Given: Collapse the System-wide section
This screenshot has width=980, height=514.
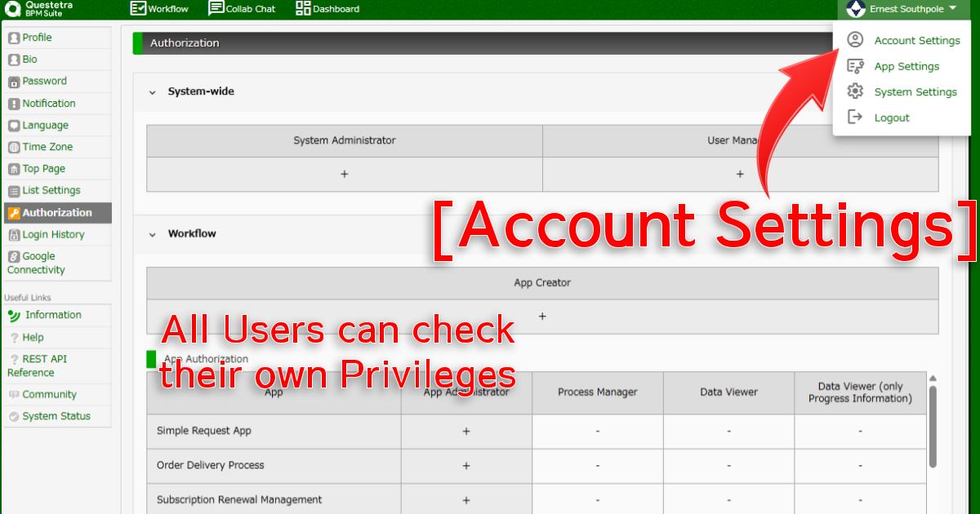Looking at the screenshot, I should point(152,92).
